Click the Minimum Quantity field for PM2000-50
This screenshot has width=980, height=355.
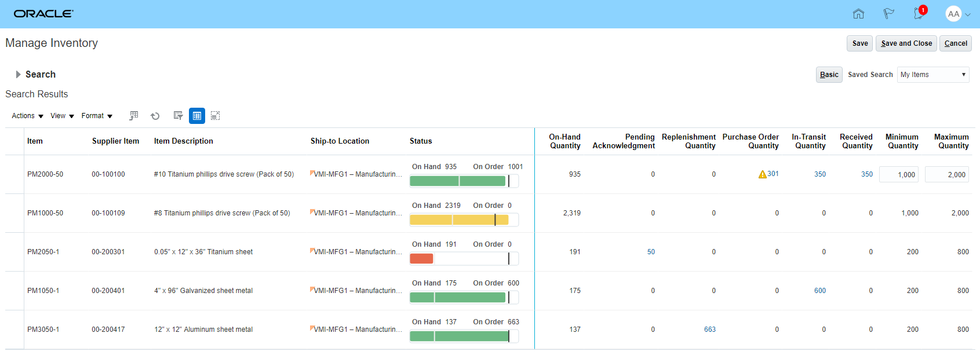(x=899, y=174)
